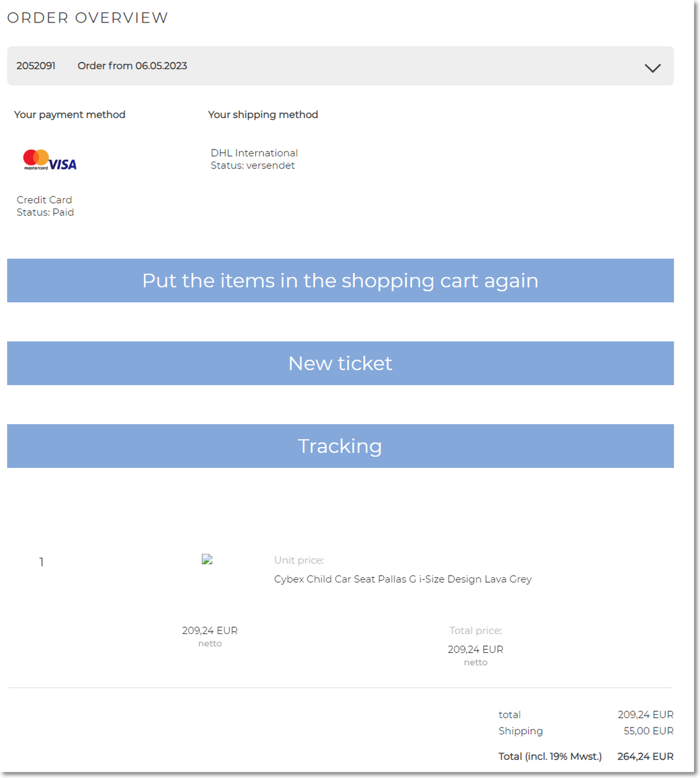The width and height of the screenshot is (700, 778).
Task: Click the VISA logo icon
Action: pos(63,164)
